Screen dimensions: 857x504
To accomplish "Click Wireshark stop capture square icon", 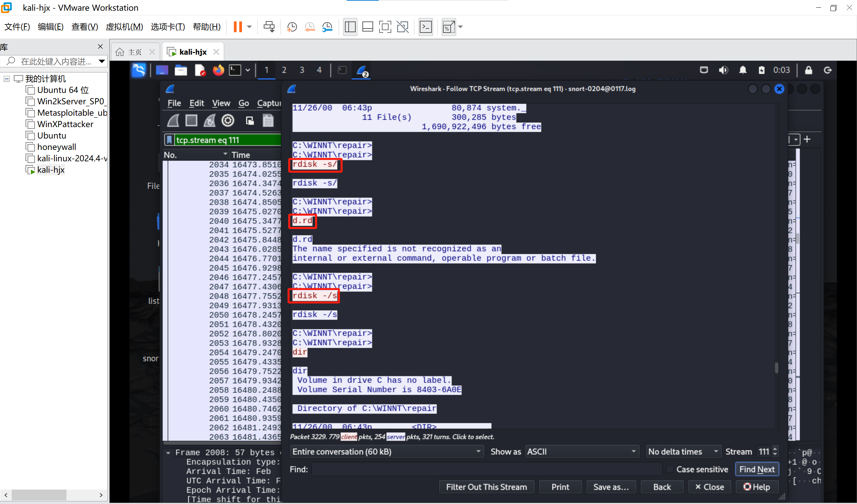I will (191, 121).
